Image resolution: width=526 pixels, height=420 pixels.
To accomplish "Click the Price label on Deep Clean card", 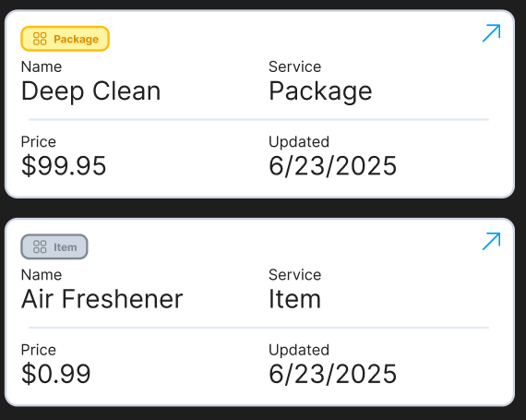I will click(x=38, y=142).
